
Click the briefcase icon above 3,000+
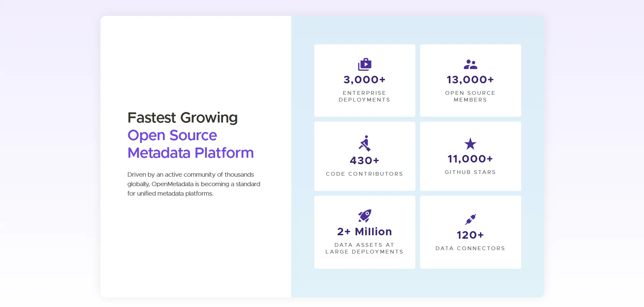click(x=365, y=64)
